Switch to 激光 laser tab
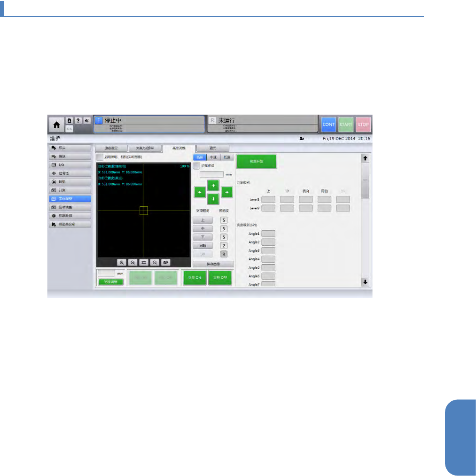Viewport: 476px width, 476px height. pyautogui.click(x=213, y=148)
